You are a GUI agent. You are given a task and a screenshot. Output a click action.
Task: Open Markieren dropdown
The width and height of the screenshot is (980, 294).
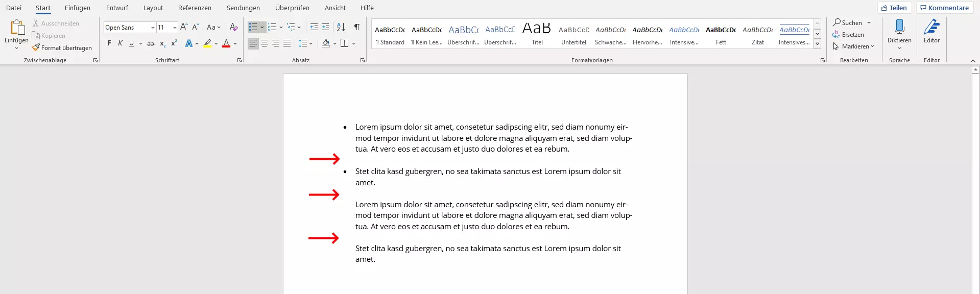(x=853, y=46)
